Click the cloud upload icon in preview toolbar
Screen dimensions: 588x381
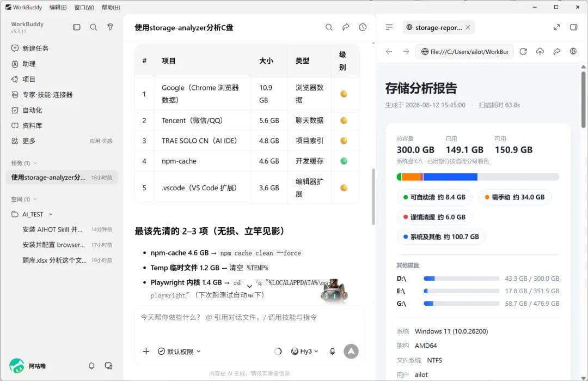540,51
